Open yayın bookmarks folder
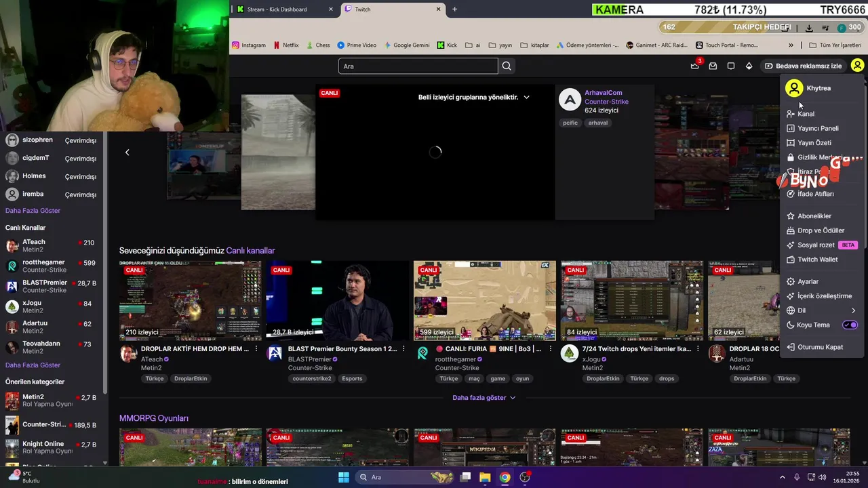Image resolution: width=868 pixels, height=488 pixels. click(500, 45)
